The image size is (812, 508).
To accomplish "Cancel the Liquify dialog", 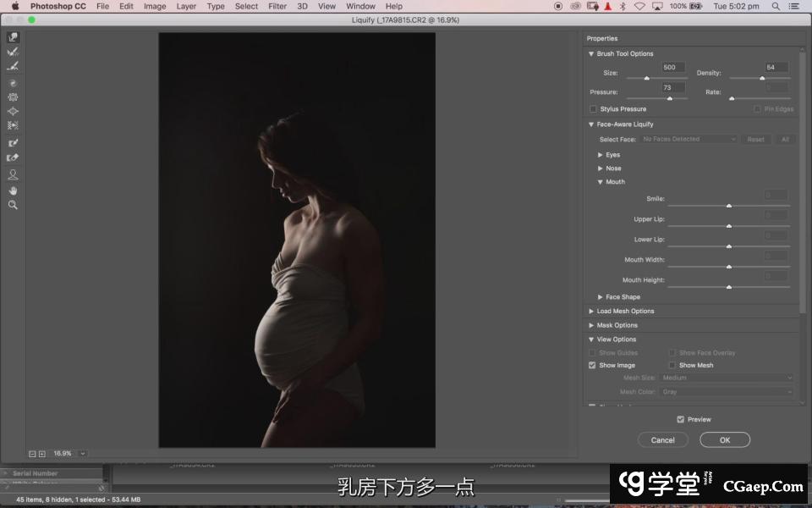I will pos(663,440).
